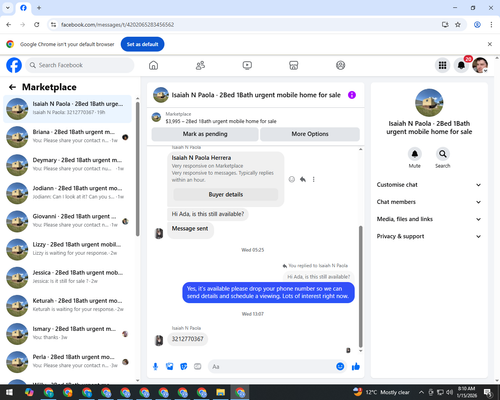
Task: Open the Watch video icon
Action: pos(247,65)
